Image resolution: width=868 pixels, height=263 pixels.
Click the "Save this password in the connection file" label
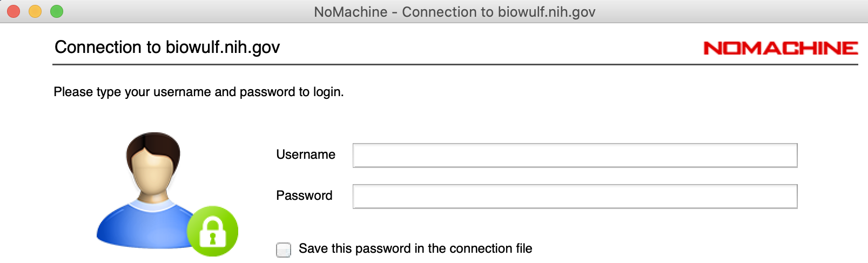(415, 248)
